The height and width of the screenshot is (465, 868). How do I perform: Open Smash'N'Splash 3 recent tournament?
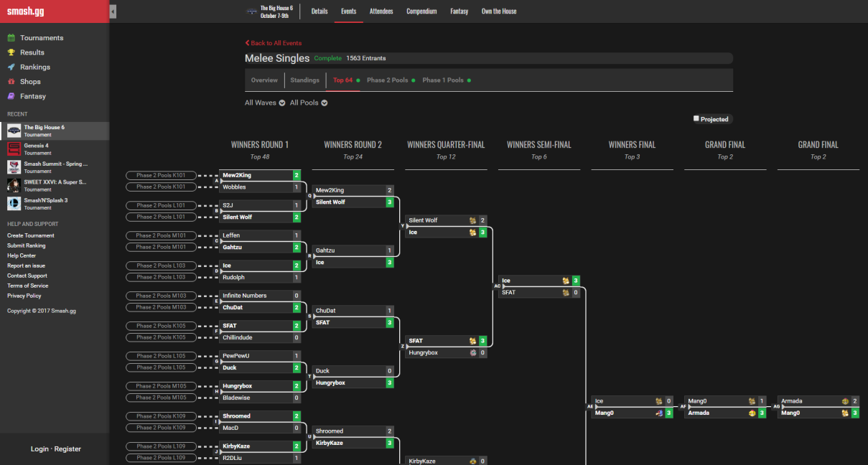coord(55,204)
